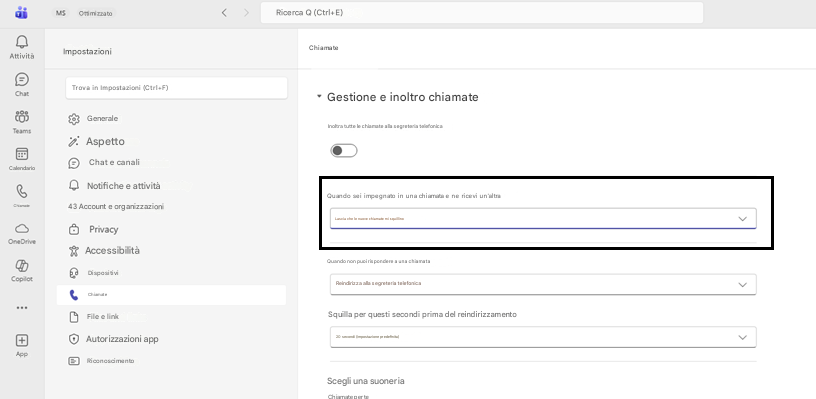Open the Reindirizza alla segreteria telefonica dropdown
Image resolution: width=816 pixels, height=399 pixels.
(543, 285)
